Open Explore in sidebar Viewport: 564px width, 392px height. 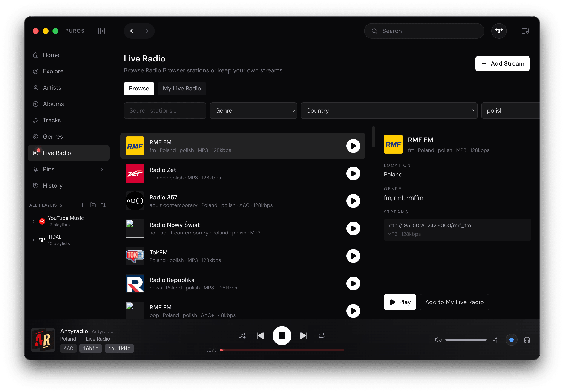pos(68,71)
